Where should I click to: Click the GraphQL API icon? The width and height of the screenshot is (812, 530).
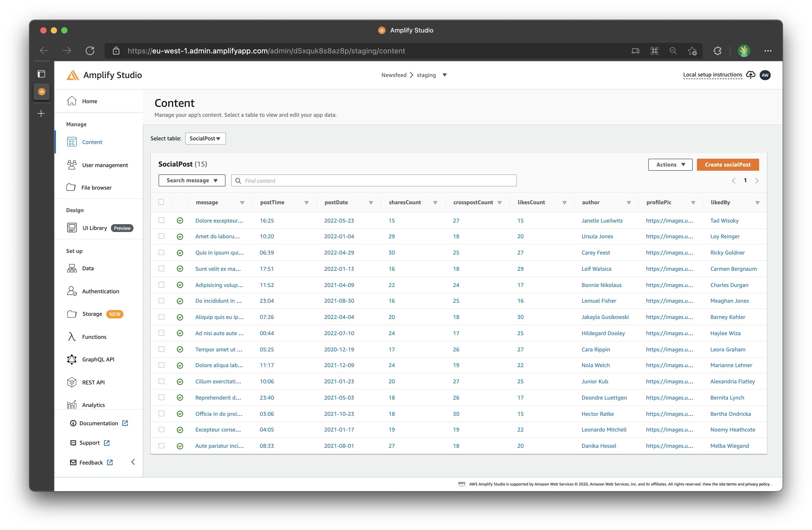[72, 359]
